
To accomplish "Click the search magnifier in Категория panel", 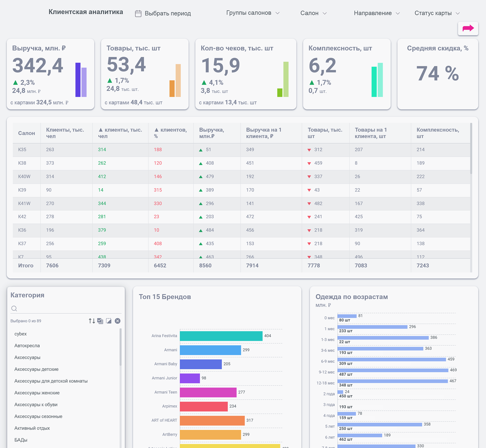I will [14, 308].
